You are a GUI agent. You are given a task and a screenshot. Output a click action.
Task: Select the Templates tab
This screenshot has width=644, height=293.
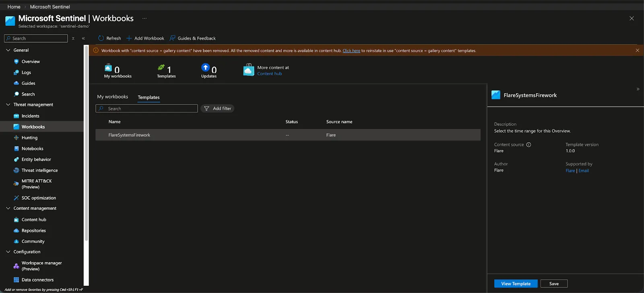[x=149, y=97]
